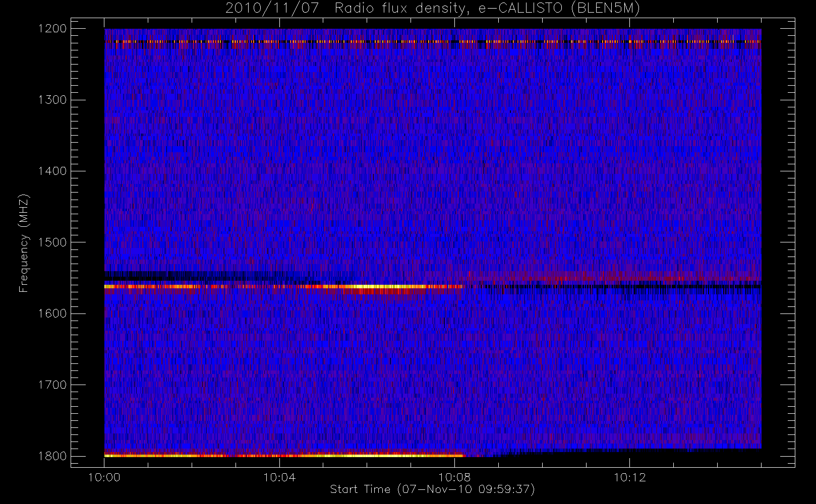This screenshot has height=504, width=816.
Task: Select the 1200 frequency tick label
Action: pos(52,28)
